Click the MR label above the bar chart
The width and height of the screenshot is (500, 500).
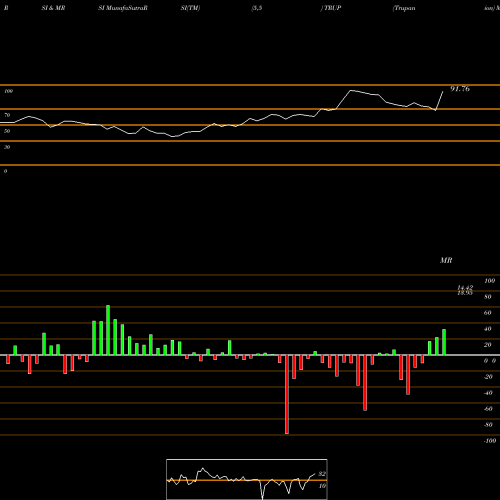click(446, 260)
